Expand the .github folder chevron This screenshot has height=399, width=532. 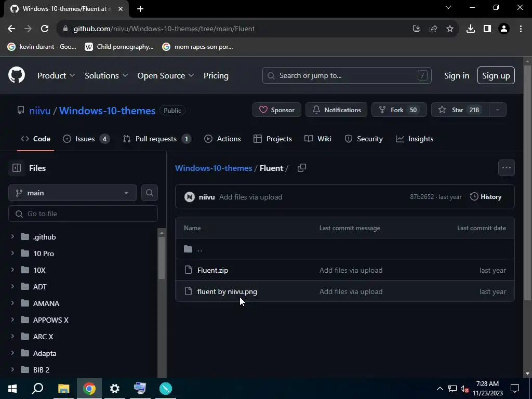[x=12, y=236]
